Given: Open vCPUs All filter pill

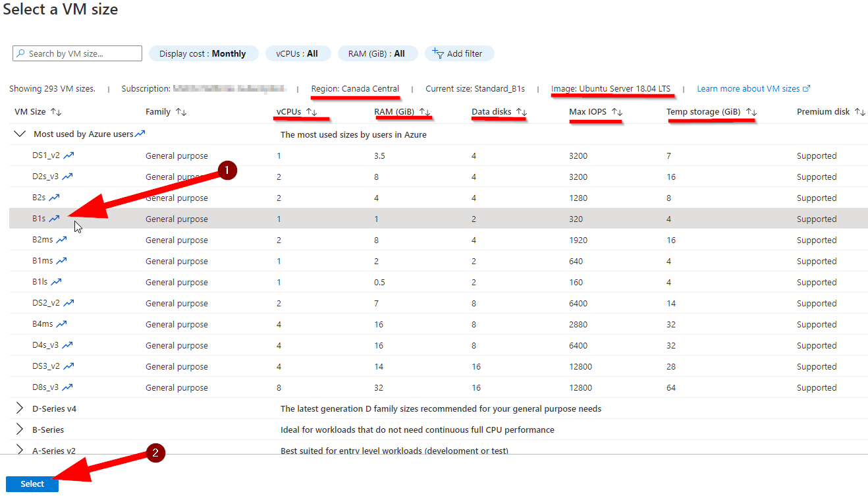Looking at the screenshot, I should tap(297, 53).
